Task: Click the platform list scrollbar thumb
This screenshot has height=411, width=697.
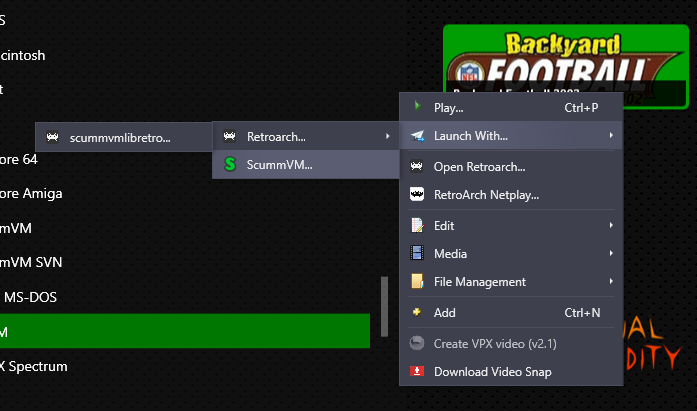Action: [385, 307]
